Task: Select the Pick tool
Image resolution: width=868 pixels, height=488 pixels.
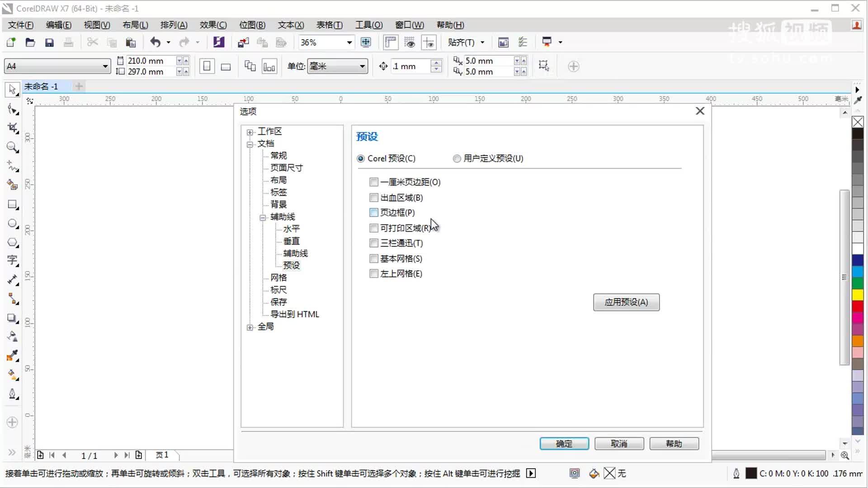Action: coord(12,89)
